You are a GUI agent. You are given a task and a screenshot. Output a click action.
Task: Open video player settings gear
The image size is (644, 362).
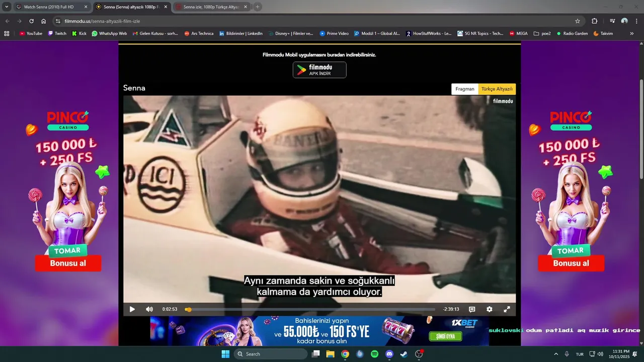click(490, 309)
